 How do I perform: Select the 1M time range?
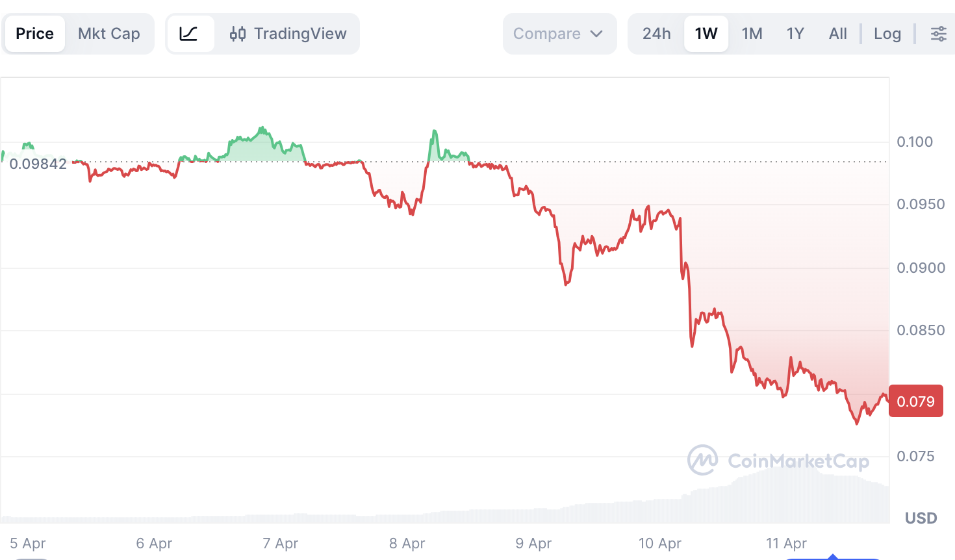[752, 34]
